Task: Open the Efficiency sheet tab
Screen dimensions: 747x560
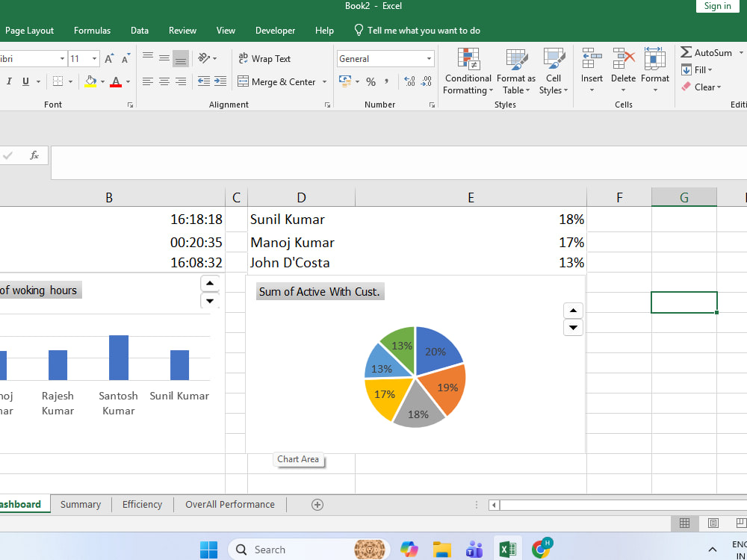Action: pos(142,505)
